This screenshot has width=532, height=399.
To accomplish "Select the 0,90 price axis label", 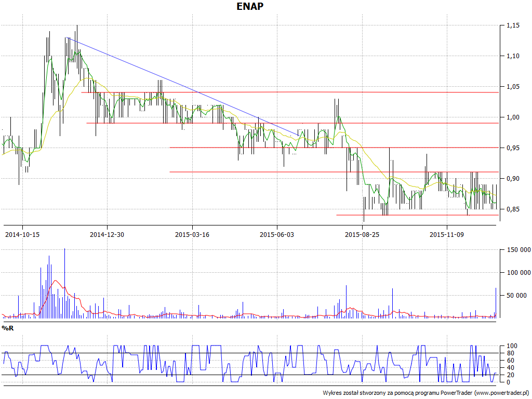I will (513, 179).
